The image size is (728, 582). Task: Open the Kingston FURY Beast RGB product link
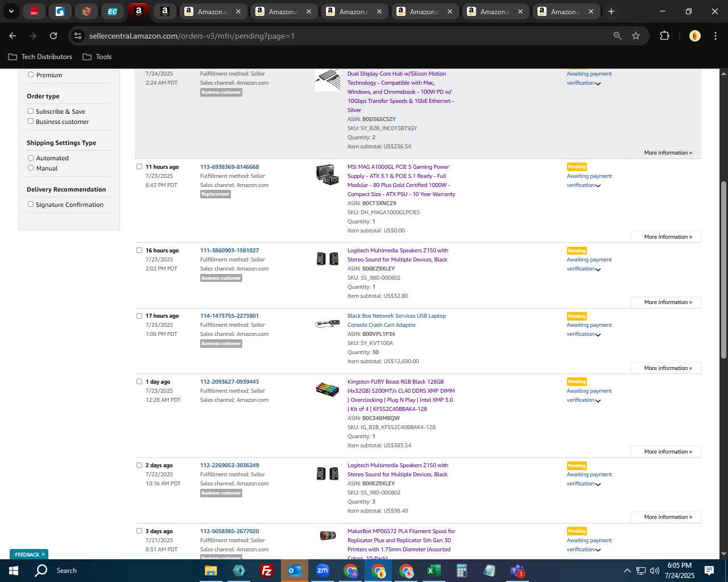[x=401, y=396]
